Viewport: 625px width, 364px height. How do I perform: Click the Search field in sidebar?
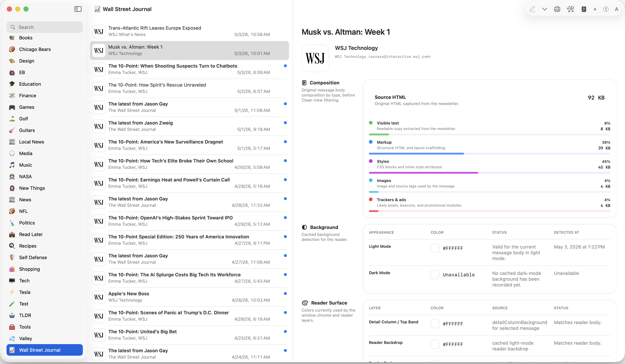45,27
